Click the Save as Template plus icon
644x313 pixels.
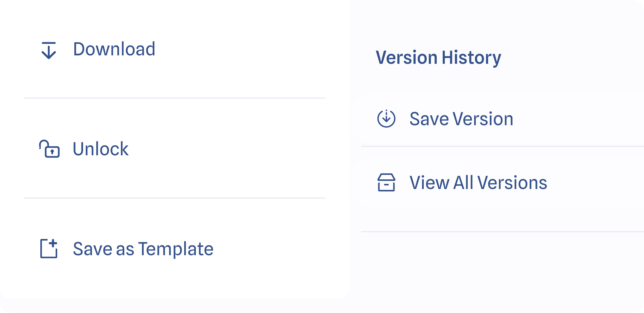point(49,249)
